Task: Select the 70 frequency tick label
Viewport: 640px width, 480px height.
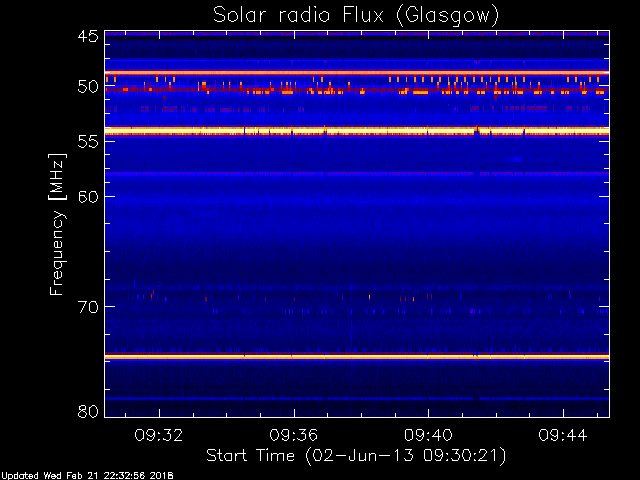Action: coord(88,307)
